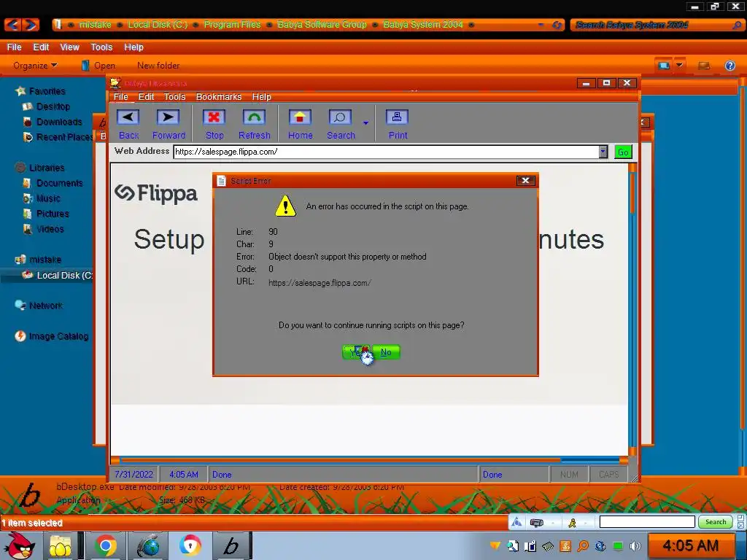Open the globe browser taskbar icon
Image resolution: width=747 pixels, height=560 pixels.
tap(149, 545)
